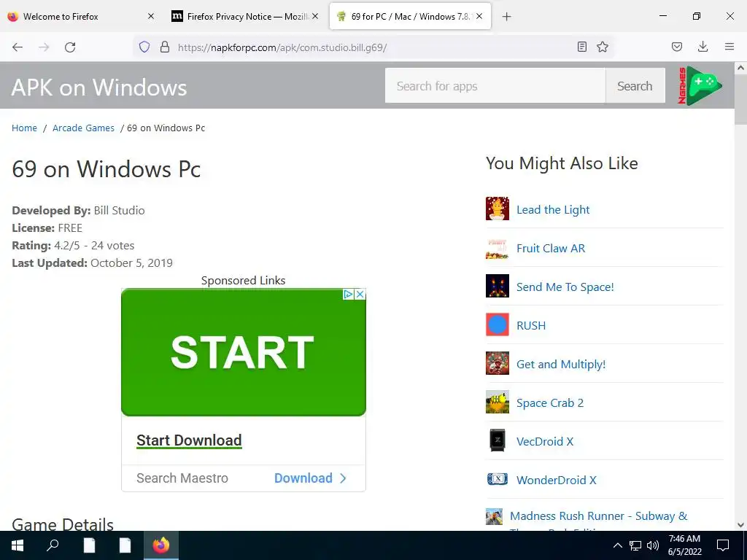Open the APK on Windows site title
Image resolution: width=747 pixels, height=560 pixels.
click(x=99, y=87)
